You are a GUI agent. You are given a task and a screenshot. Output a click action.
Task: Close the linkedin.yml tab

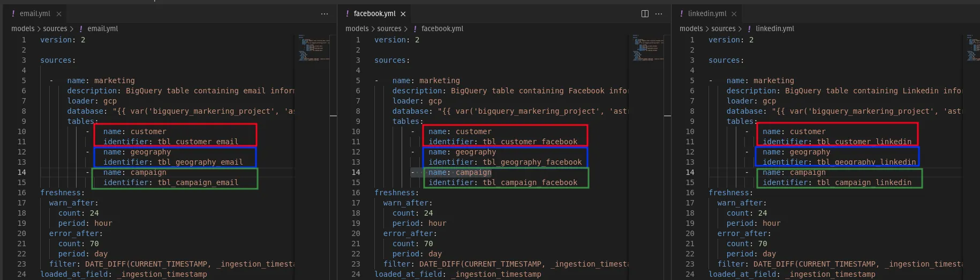pos(734,14)
